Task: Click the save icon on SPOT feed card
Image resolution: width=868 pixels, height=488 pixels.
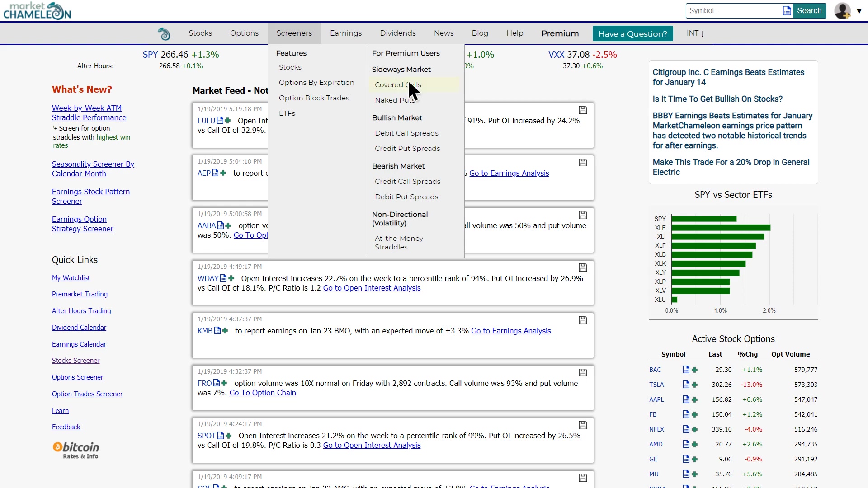Action: pyautogui.click(x=583, y=425)
